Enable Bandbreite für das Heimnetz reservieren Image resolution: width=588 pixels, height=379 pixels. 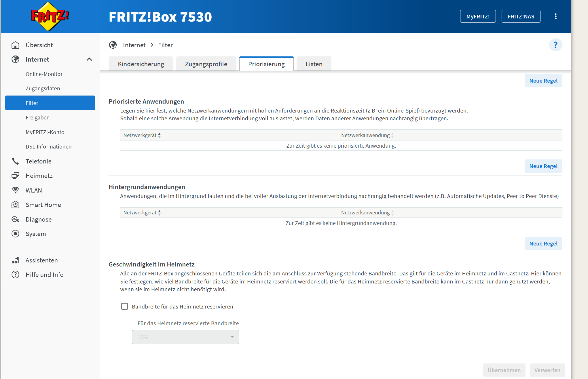pos(124,306)
